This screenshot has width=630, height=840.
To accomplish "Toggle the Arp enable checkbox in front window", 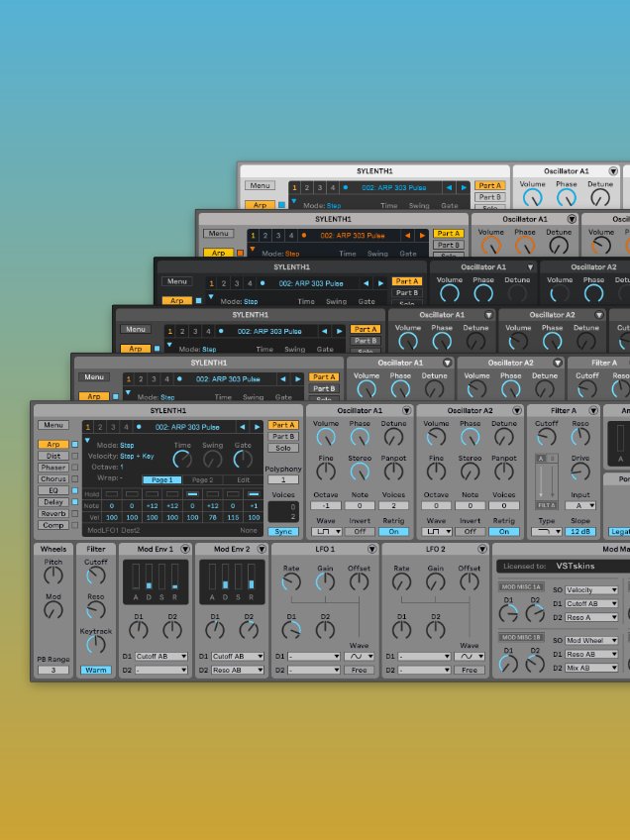I will click(75, 444).
